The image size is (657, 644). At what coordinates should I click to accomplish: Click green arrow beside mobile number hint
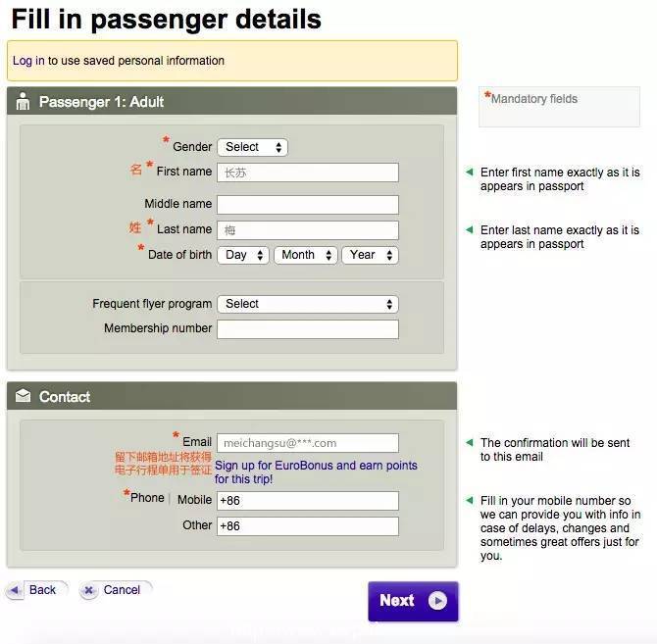pyautogui.click(x=470, y=500)
